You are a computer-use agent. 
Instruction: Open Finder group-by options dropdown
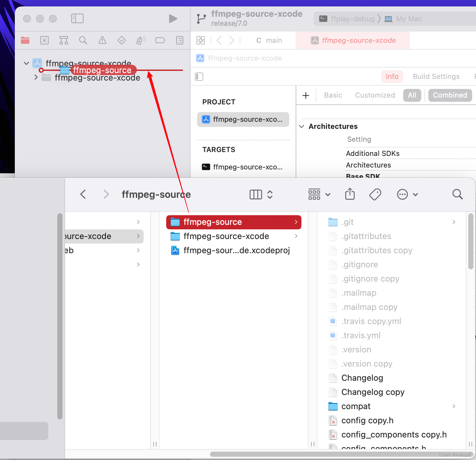[319, 194]
